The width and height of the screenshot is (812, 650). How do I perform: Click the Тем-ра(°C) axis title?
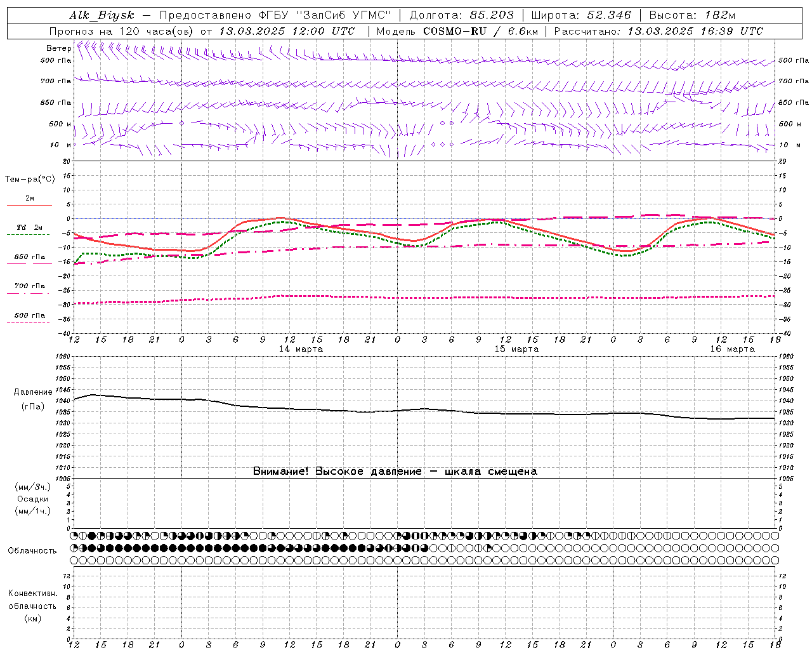click(30, 180)
